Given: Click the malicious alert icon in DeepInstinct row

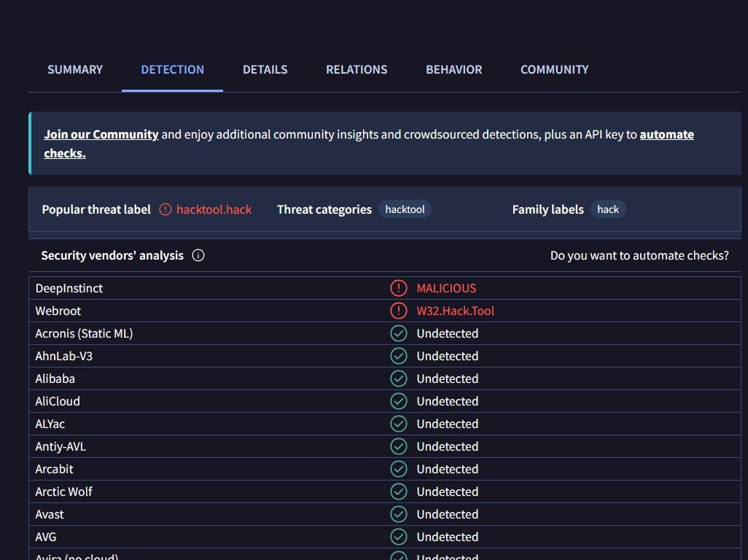Looking at the screenshot, I should point(398,288).
